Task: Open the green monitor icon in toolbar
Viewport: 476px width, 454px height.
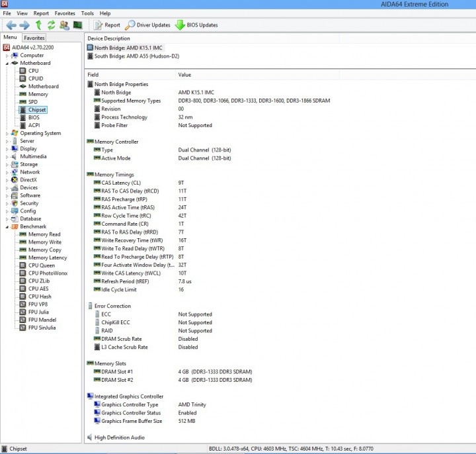Action: [x=78, y=25]
